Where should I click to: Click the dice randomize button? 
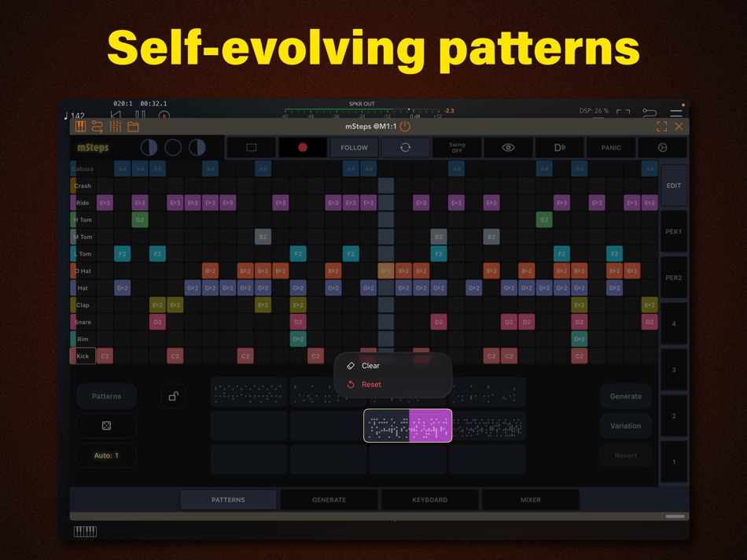(x=106, y=426)
